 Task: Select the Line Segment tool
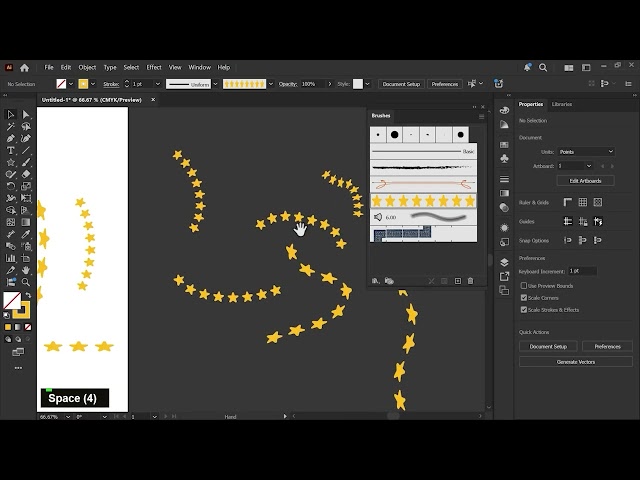[x=26, y=151]
